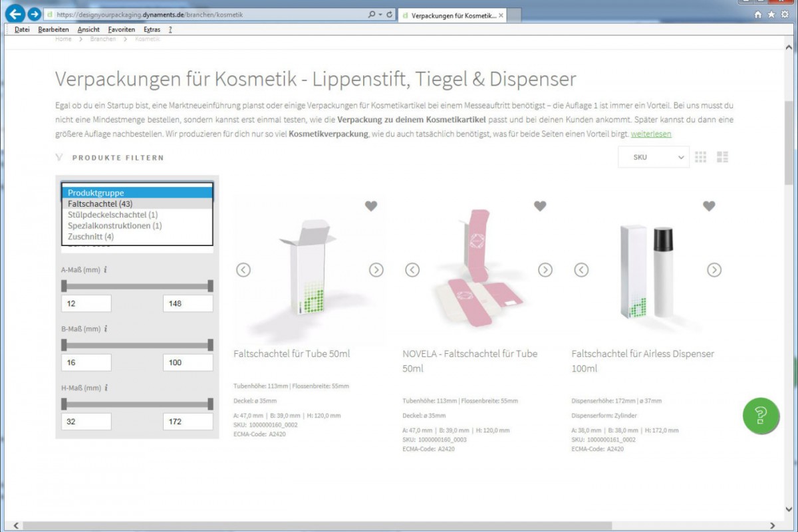Viewport: 798px width, 532px height.
Task: Favorite the Faltschachtel für Tube 50ml heart
Action: click(371, 206)
